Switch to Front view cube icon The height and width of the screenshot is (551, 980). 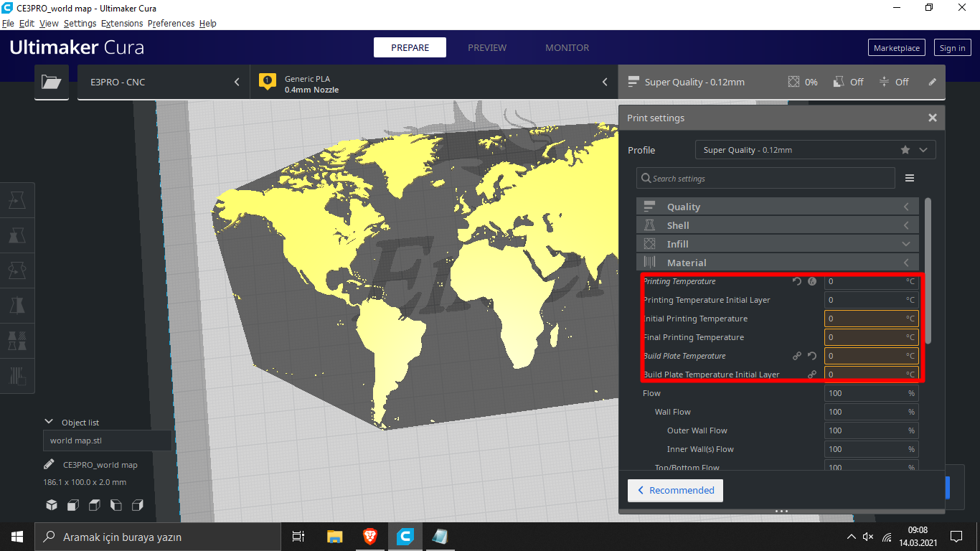pyautogui.click(x=73, y=505)
